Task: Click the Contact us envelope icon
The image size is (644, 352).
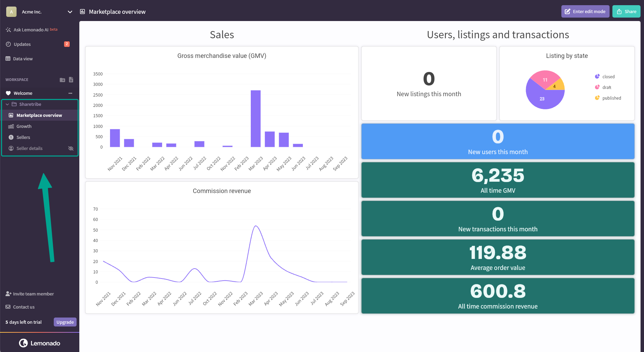Action: 8,307
